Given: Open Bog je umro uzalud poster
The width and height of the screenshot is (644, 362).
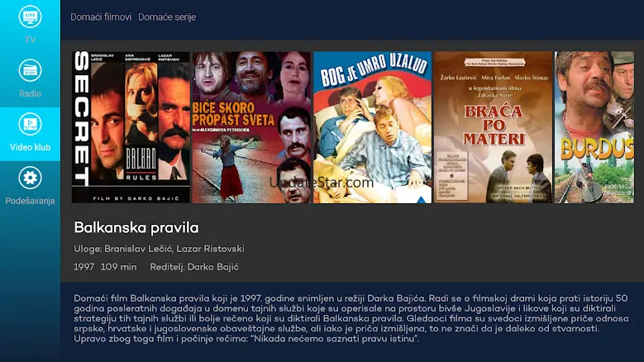Looking at the screenshot, I should pos(373,127).
